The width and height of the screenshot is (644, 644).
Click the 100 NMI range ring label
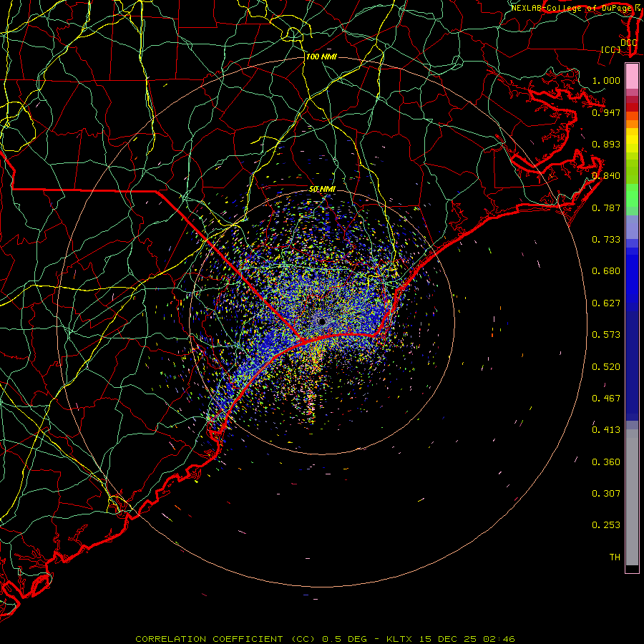(x=321, y=57)
